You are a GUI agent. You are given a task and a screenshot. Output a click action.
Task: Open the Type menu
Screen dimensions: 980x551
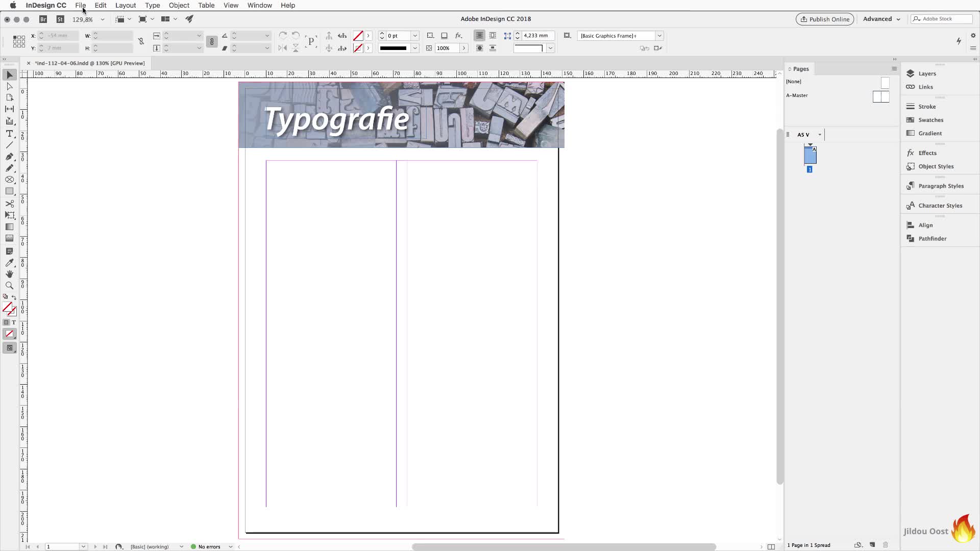pyautogui.click(x=152, y=5)
